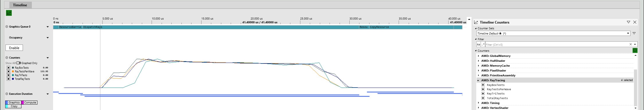Toggle match case (Aa) in filter

click(x=478, y=45)
